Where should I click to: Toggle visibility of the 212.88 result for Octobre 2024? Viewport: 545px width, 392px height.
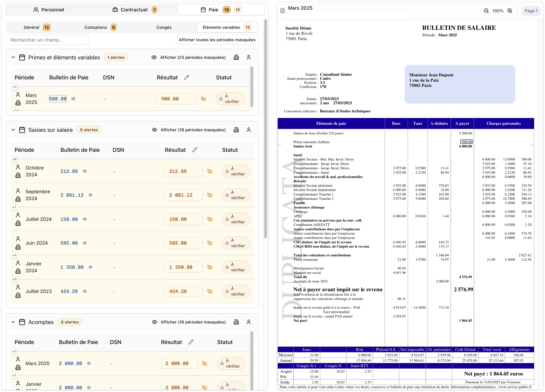[210, 171]
